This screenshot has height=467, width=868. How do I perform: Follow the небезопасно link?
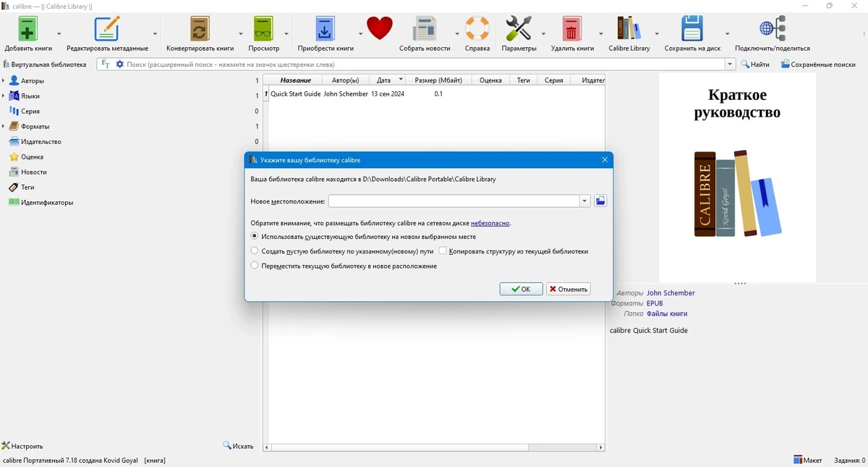click(x=490, y=223)
